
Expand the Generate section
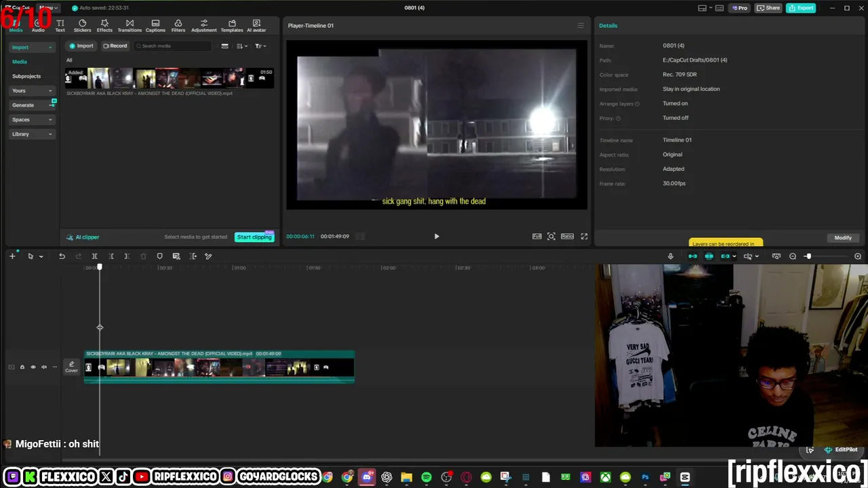[32, 105]
